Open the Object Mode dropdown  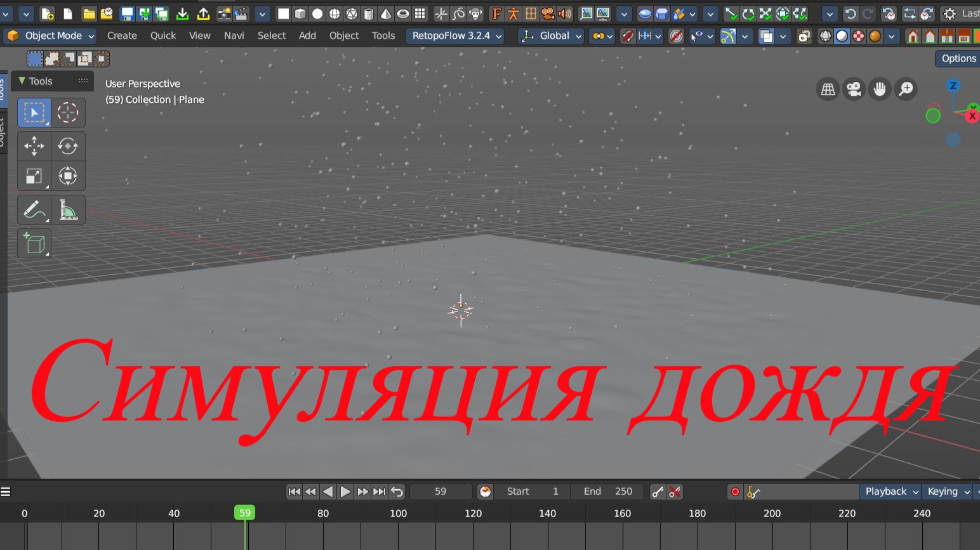pos(51,36)
